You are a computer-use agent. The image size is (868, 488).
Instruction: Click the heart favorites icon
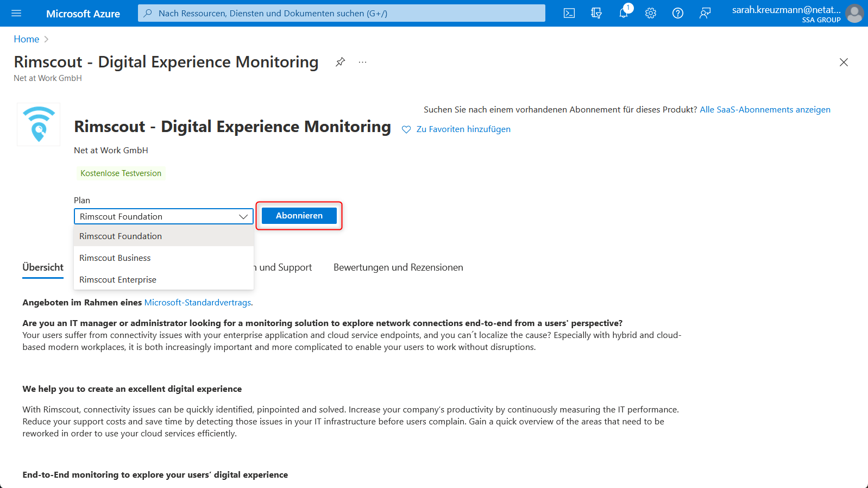pos(406,129)
